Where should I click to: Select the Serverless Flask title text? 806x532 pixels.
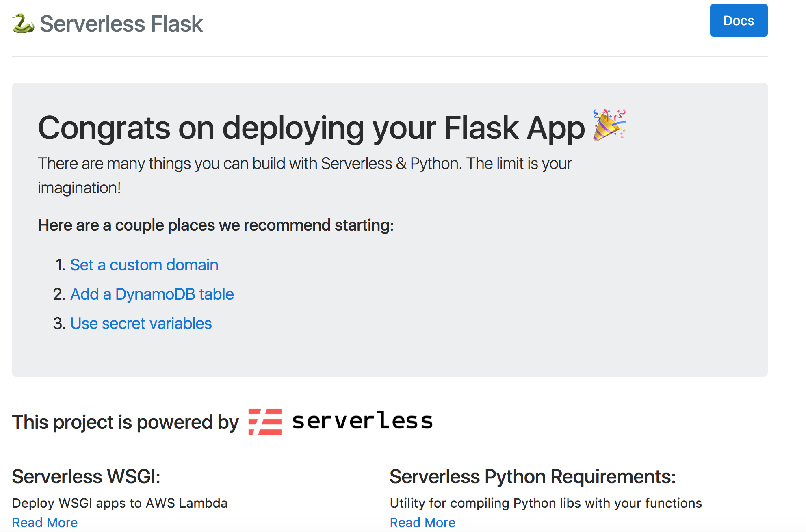tap(121, 23)
